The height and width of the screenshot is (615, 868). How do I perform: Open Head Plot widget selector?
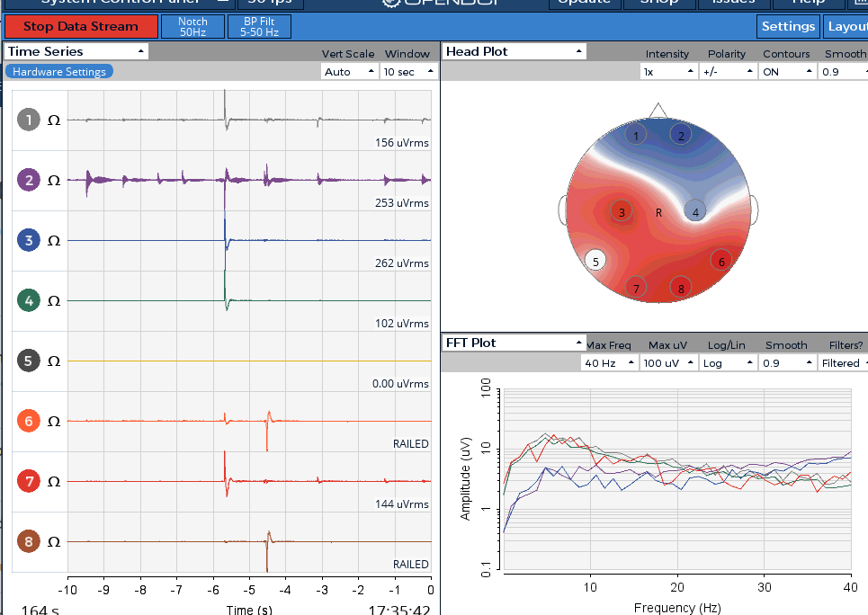(515, 51)
